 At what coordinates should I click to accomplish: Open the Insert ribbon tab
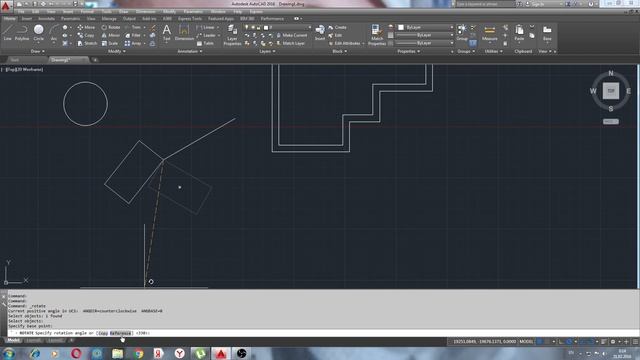pyautogui.click(x=27, y=19)
